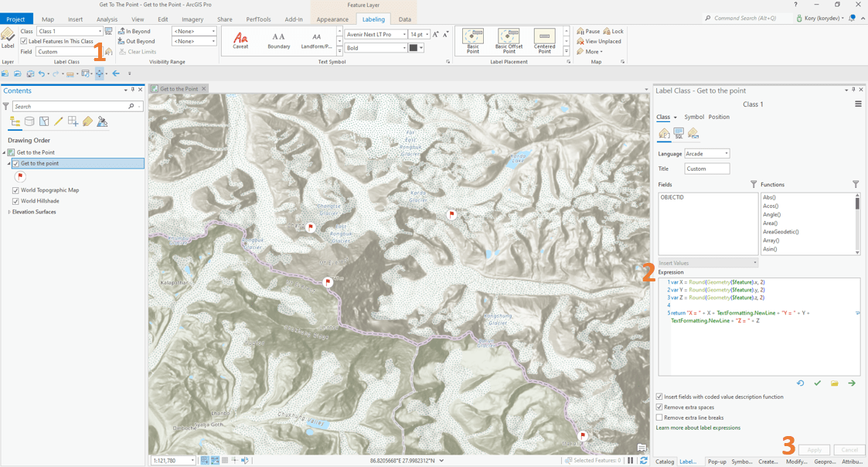The height and width of the screenshot is (467, 868).
Task: Decrease font size with the shrink-text icon
Action: click(x=446, y=34)
